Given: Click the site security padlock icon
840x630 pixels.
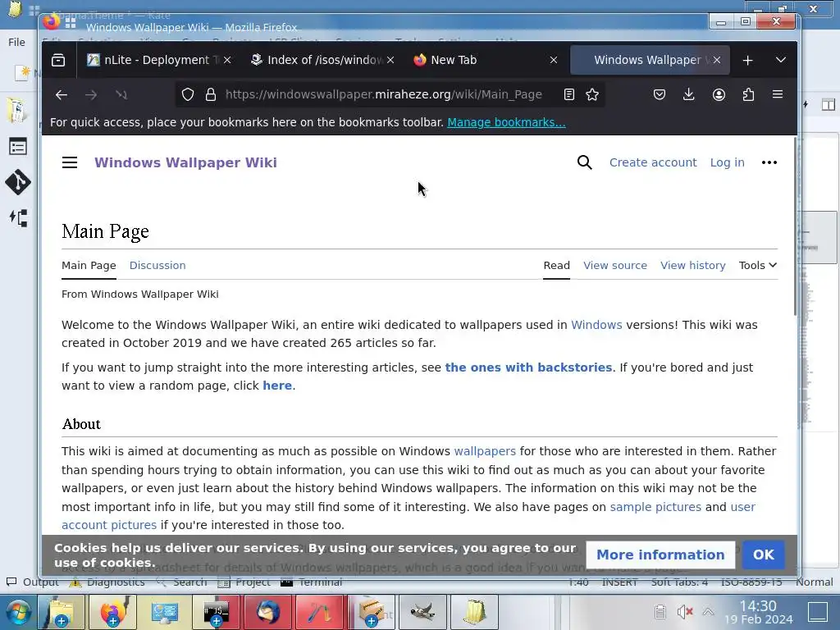Looking at the screenshot, I should 211,95.
